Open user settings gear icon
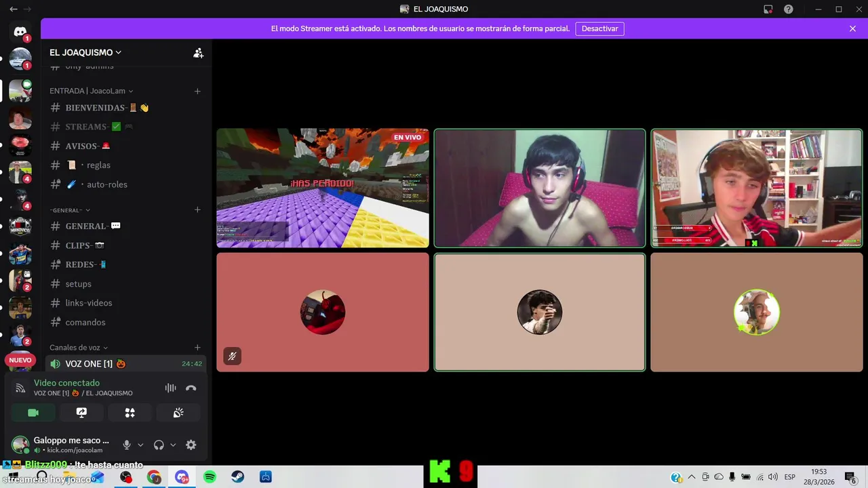This screenshot has height=488, width=868. pyautogui.click(x=191, y=445)
